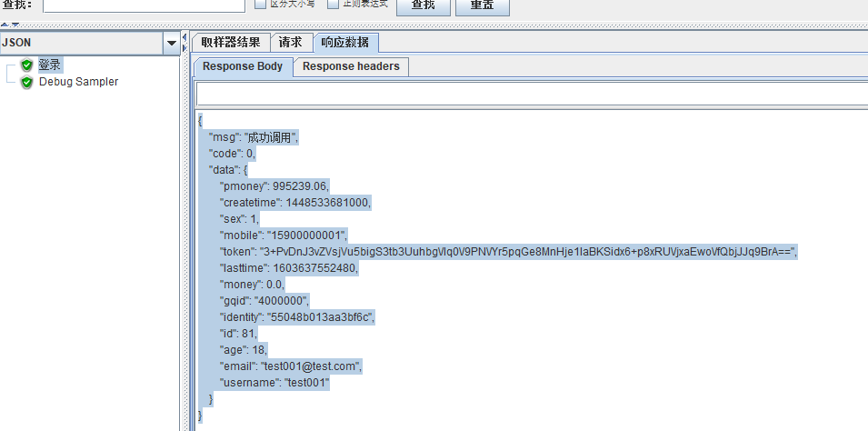Toggle the 区分大小写 case-sensitive checkbox

261,4
